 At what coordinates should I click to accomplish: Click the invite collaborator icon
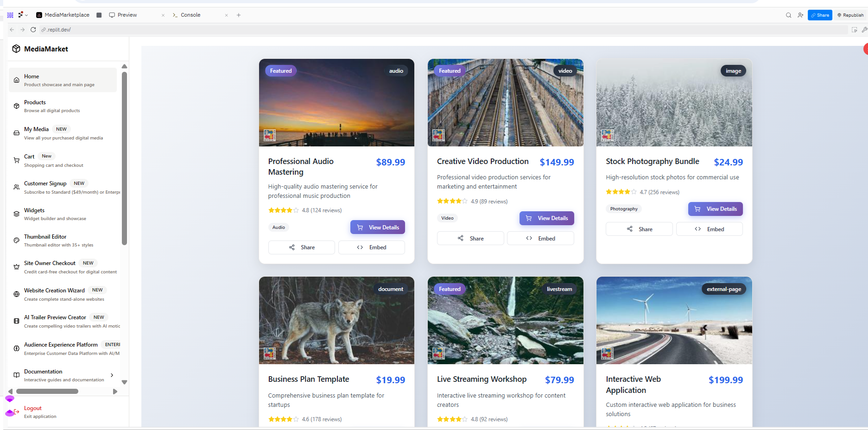coord(800,15)
